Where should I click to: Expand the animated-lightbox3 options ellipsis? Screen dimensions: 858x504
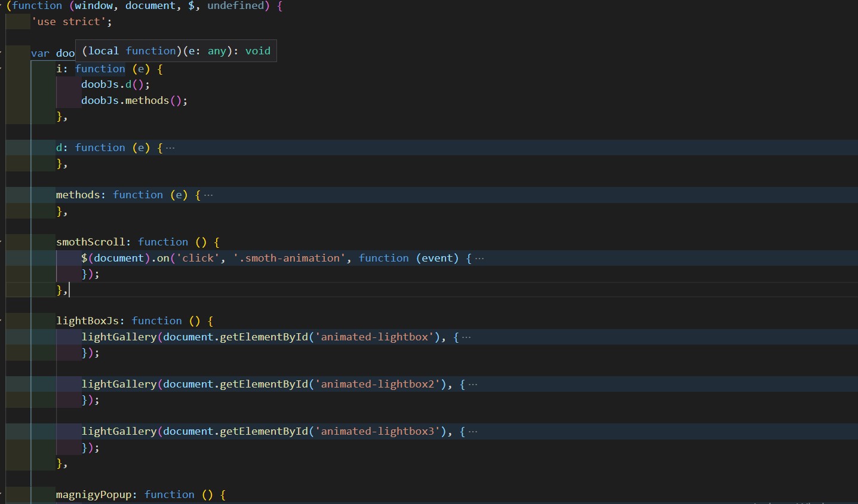coord(473,431)
